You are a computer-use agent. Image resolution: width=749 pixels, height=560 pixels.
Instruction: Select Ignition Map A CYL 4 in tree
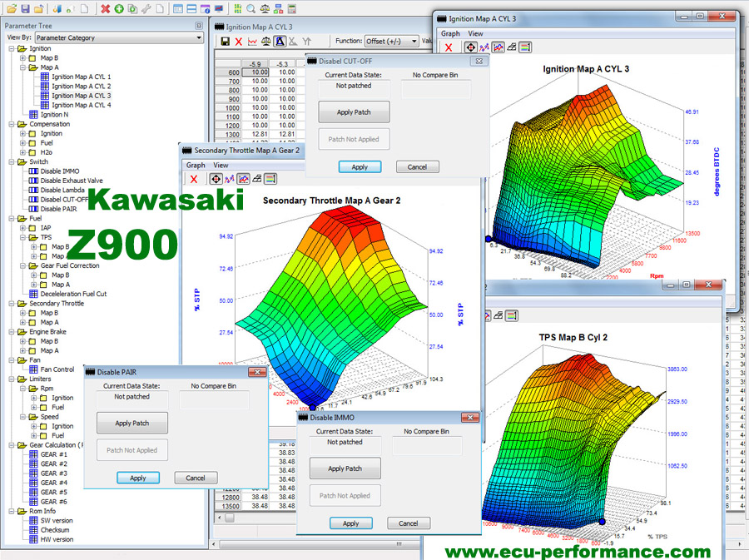pyautogui.click(x=82, y=105)
